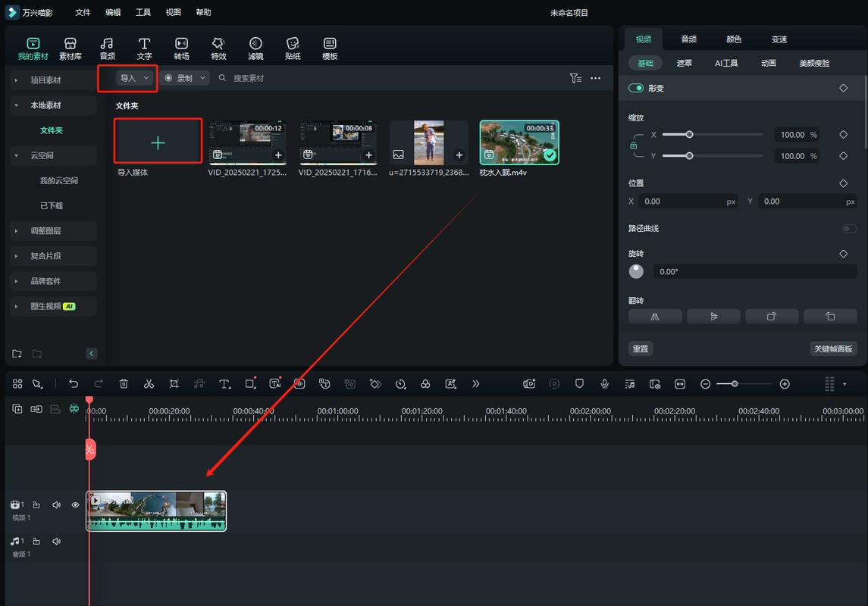Click the 重置 (Reset) button

641,348
